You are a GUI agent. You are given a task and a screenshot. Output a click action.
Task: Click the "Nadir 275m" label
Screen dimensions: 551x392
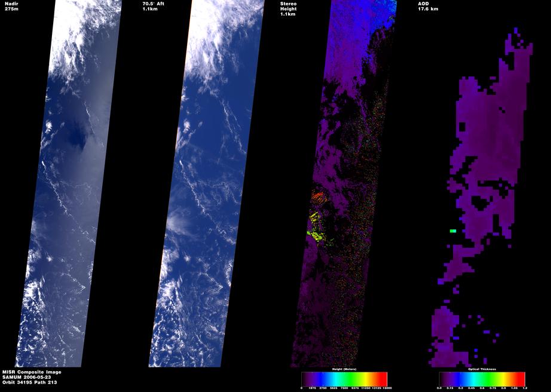11,7
